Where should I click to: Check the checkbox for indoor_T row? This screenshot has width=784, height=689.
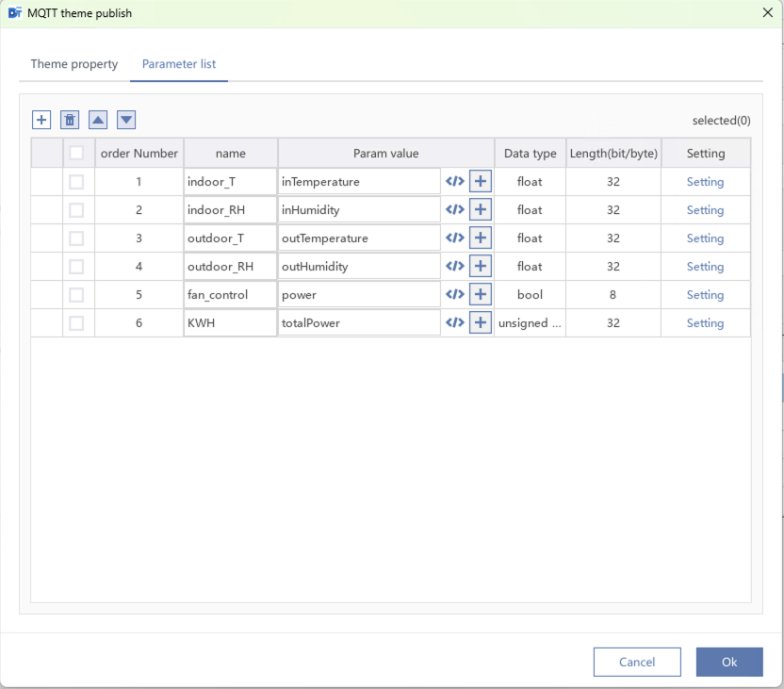point(76,182)
